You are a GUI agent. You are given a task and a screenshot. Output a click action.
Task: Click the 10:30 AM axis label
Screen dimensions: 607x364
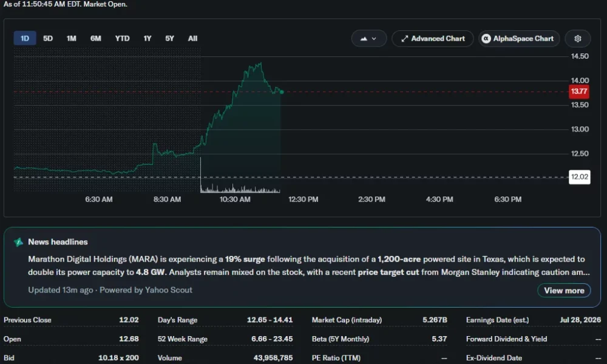coord(235,199)
